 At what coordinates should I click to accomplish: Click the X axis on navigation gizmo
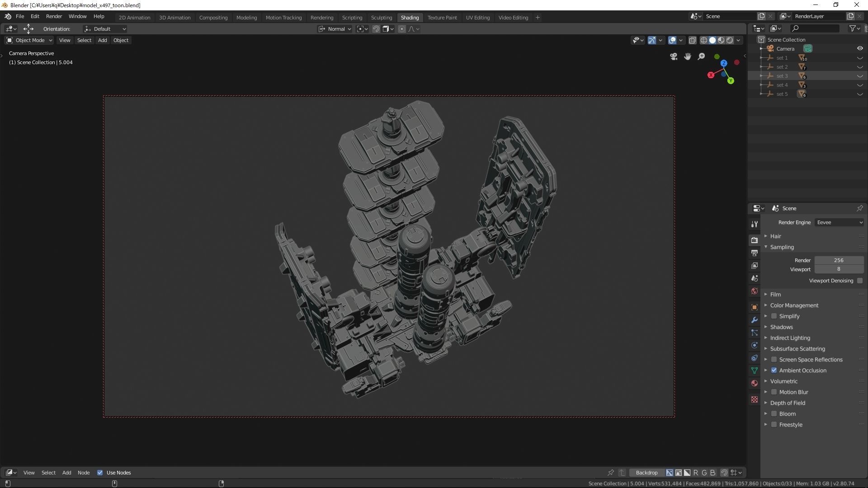pos(711,75)
